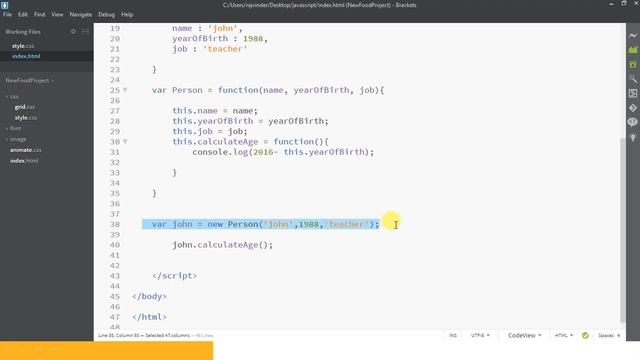Image resolution: width=640 pixels, height=360 pixels.
Task: Open animate.css in the project tree
Action: [26, 150]
